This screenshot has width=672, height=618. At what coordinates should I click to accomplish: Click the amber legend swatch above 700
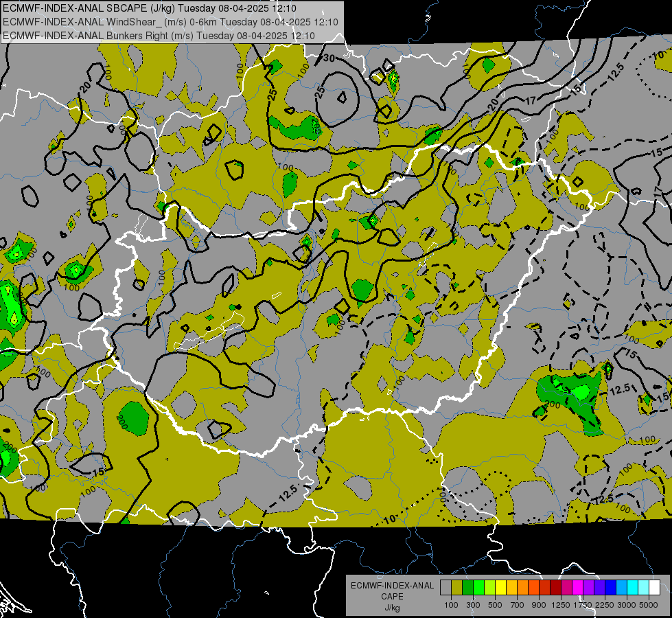[x=511, y=587]
